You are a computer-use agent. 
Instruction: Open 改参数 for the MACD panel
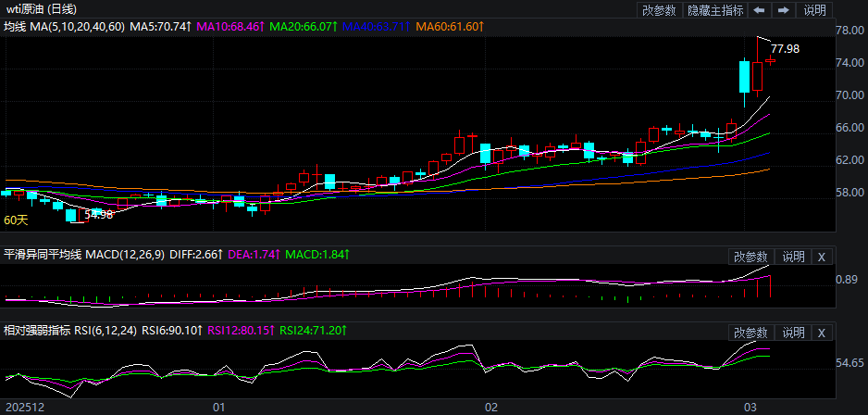point(750,257)
